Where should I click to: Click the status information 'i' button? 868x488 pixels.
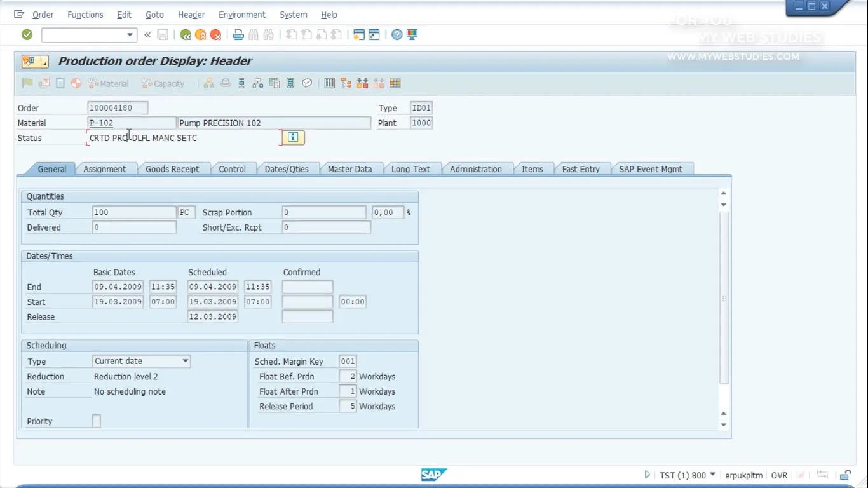point(293,137)
